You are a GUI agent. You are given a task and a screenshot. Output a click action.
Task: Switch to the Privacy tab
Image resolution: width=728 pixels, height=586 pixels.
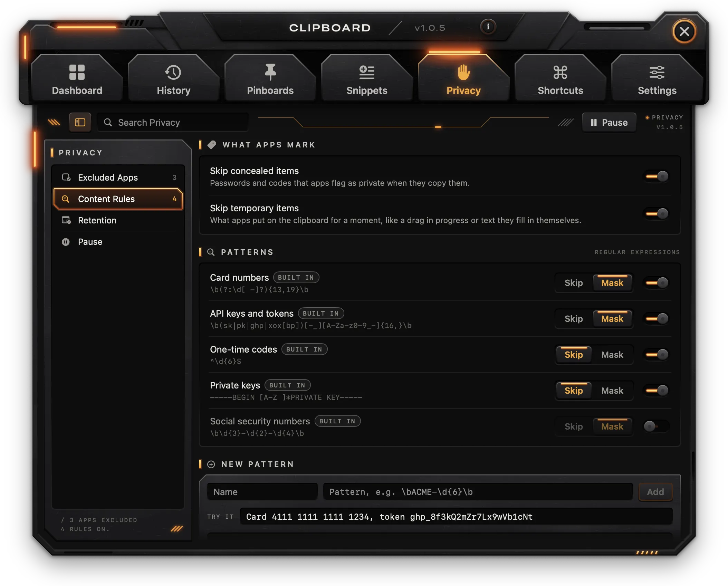tap(463, 78)
